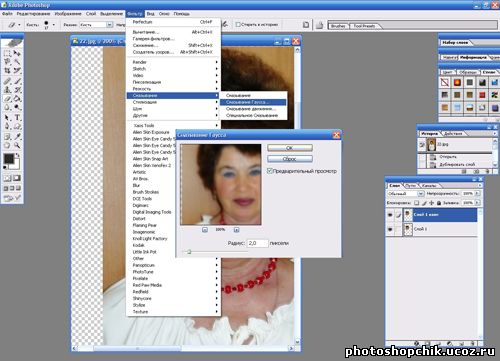
Task: Choose Gaussian blur submenu item
Action: (253, 102)
